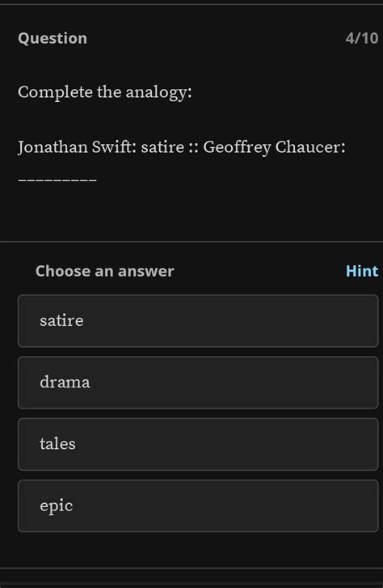Choose 'drama' as the answer
Viewport: 383px width, 588px height.
coord(198,383)
